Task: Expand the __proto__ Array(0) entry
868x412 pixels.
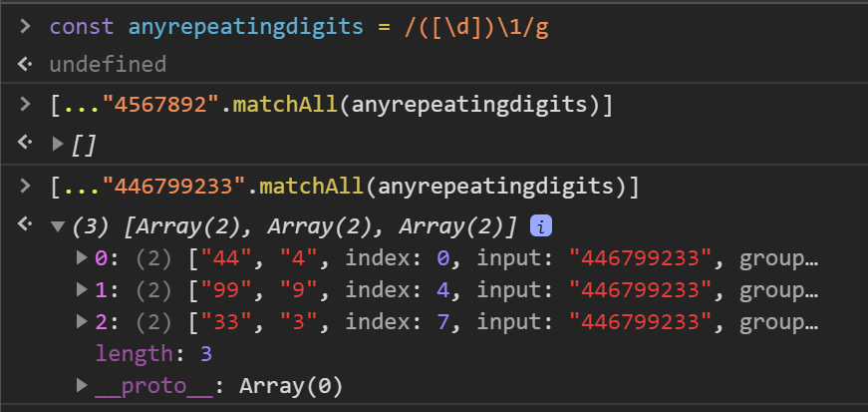Action: [x=82, y=385]
